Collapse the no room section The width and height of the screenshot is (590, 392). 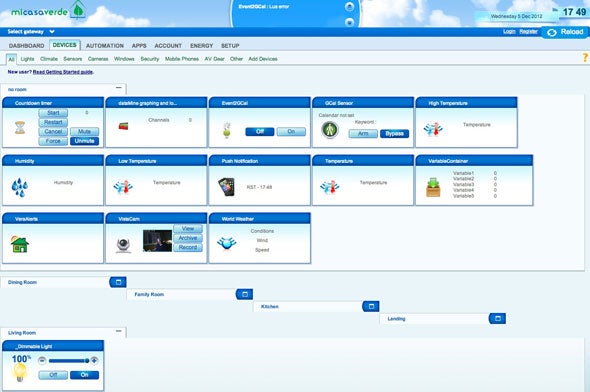[x=119, y=88]
